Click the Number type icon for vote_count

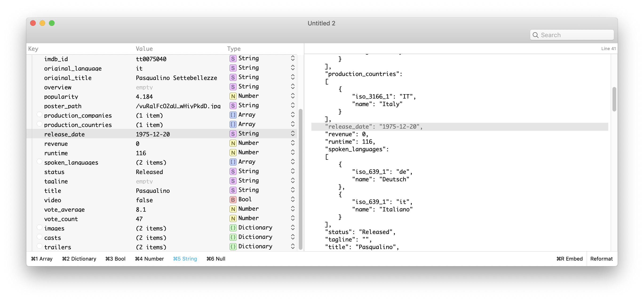[233, 218]
